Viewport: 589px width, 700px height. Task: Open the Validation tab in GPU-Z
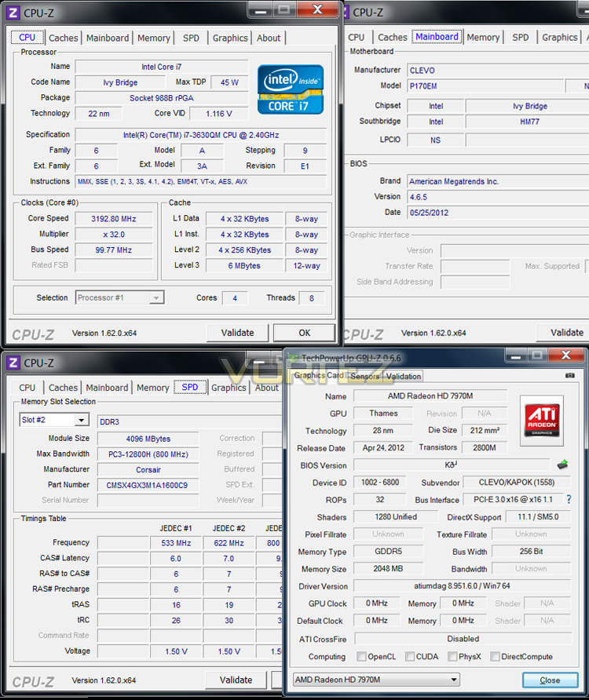404,376
